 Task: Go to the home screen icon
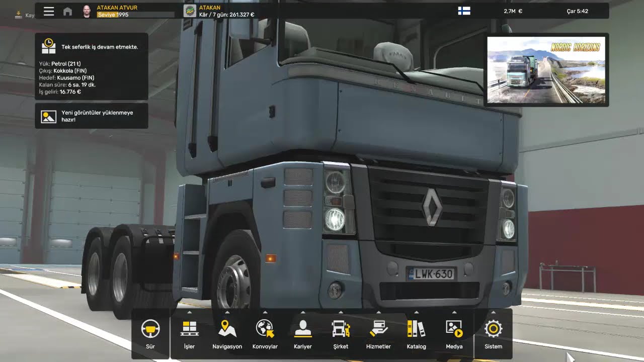click(67, 11)
